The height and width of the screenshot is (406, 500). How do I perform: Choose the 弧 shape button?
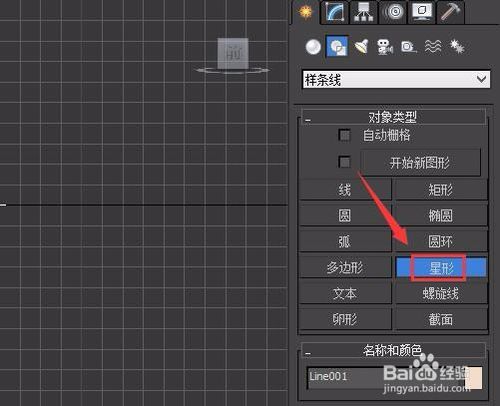click(345, 241)
